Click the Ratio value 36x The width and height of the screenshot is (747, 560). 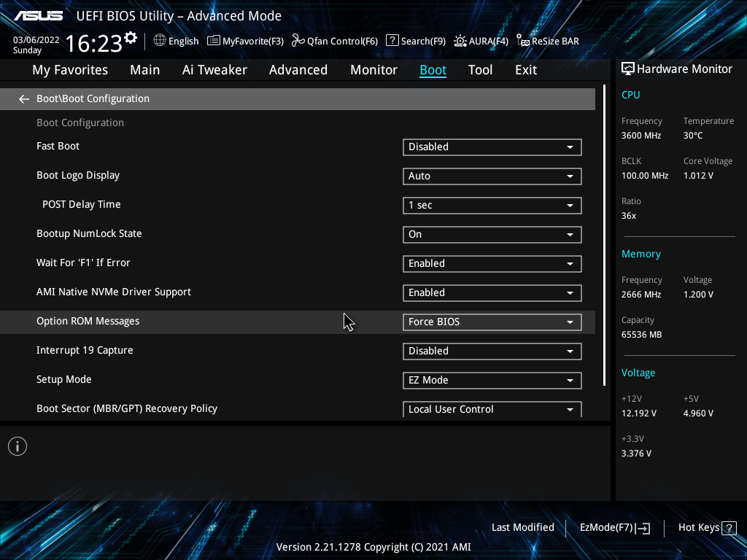click(629, 216)
